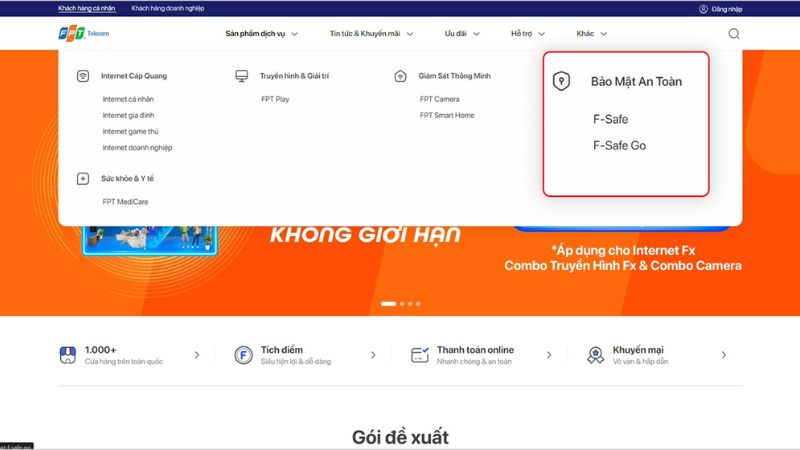
Task: Select the Khách hàng cá nhân tab
Action: point(86,9)
